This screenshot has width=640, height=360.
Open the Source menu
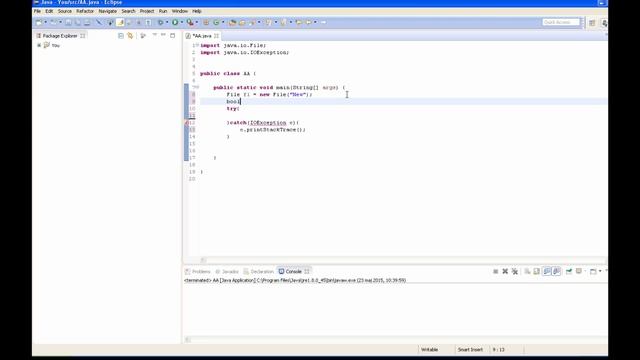pyautogui.click(x=64, y=11)
